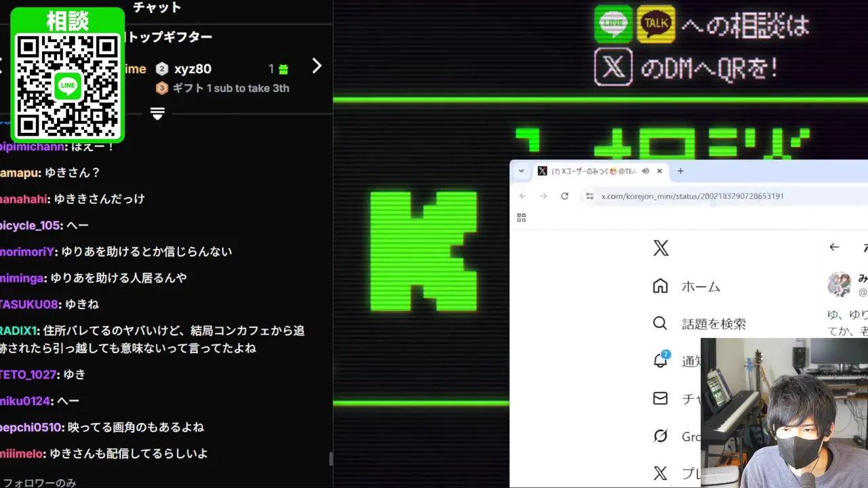868x488 pixels.
Task: Open the tab search dropdown chevron
Action: click(x=521, y=171)
